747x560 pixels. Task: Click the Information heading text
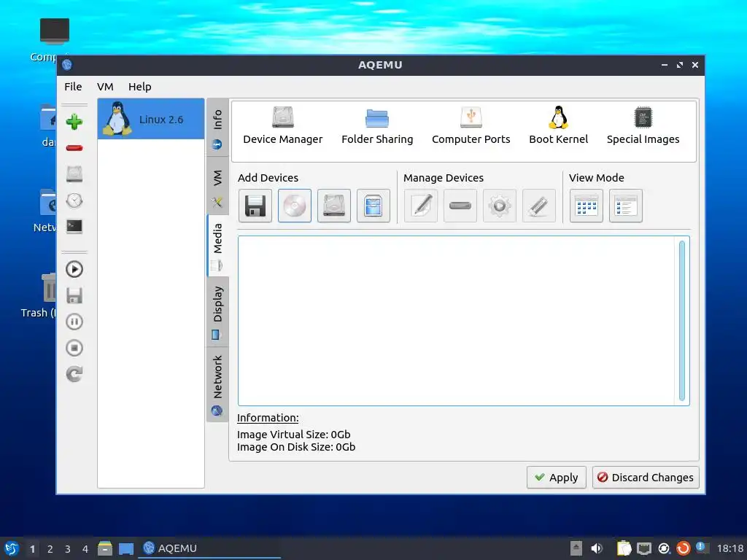tap(268, 418)
